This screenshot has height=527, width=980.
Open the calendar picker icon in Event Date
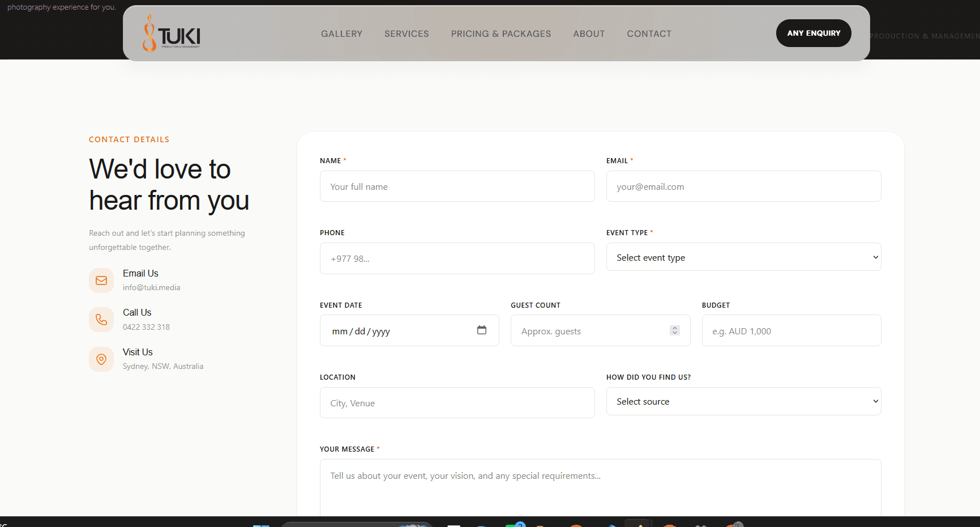482,330
